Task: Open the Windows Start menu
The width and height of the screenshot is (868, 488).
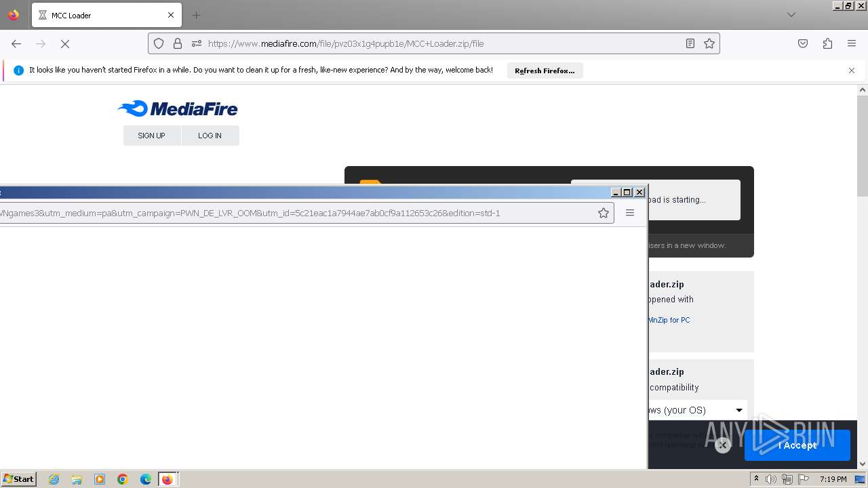Action: point(18,479)
